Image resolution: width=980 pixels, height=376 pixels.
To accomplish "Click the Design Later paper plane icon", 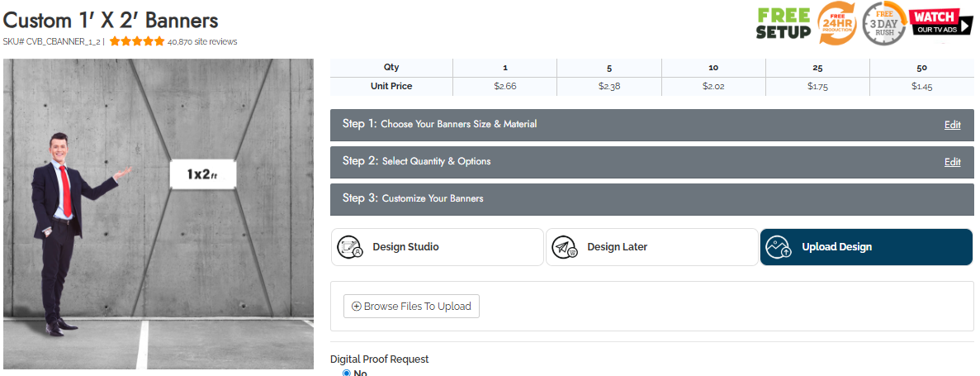I will click(x=565, y=247).
